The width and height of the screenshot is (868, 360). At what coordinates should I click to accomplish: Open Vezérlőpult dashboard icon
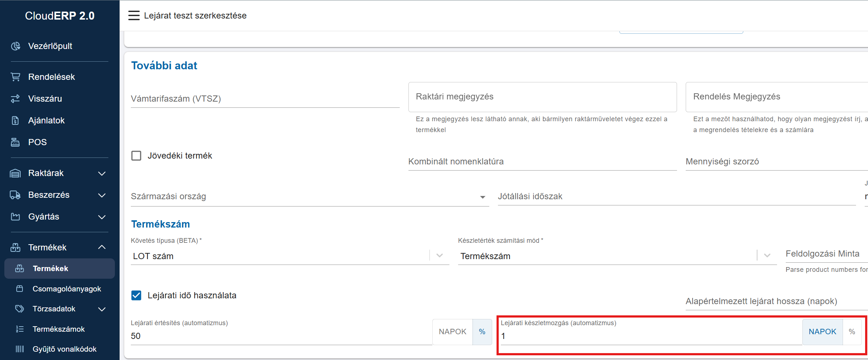pyautogui.click(x=16, y=46)
